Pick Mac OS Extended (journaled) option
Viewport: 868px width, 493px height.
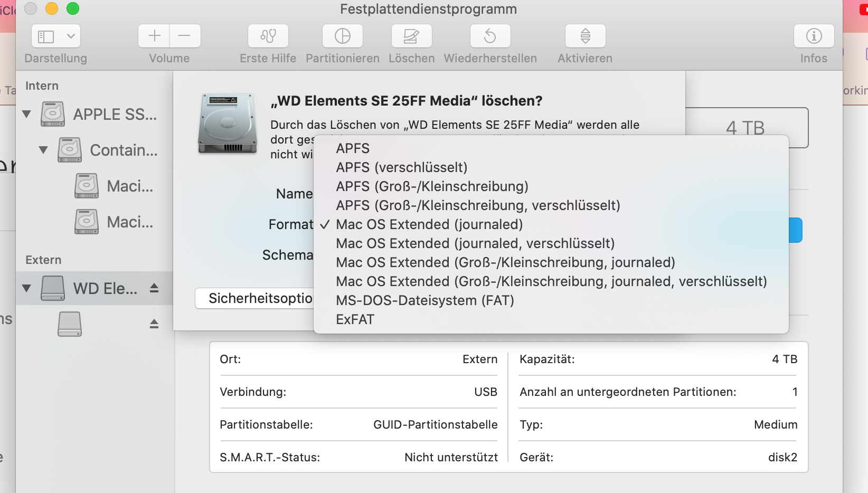[x=429, y=224]
